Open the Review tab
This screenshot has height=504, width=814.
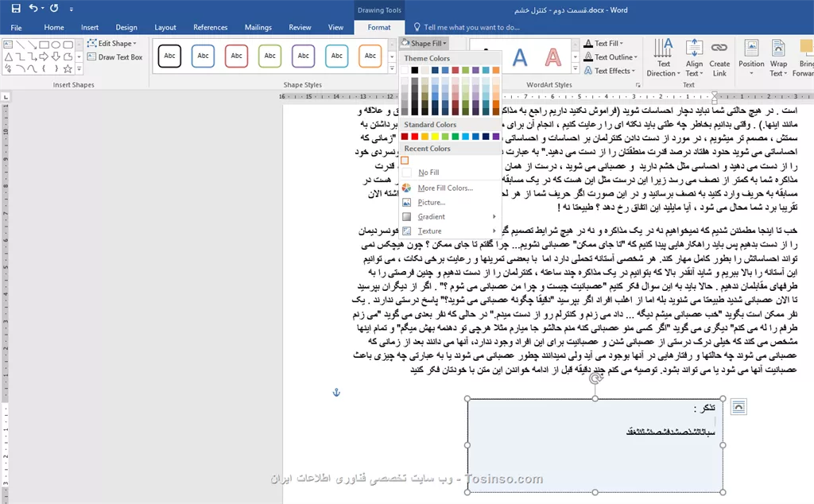coord(300,28)
